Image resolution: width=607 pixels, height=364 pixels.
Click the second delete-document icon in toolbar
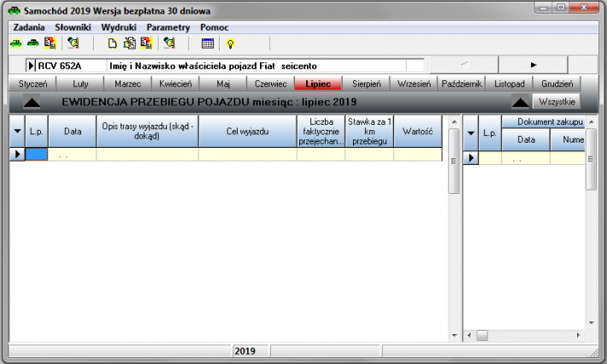pyautogui.click(x=147, y=43)
